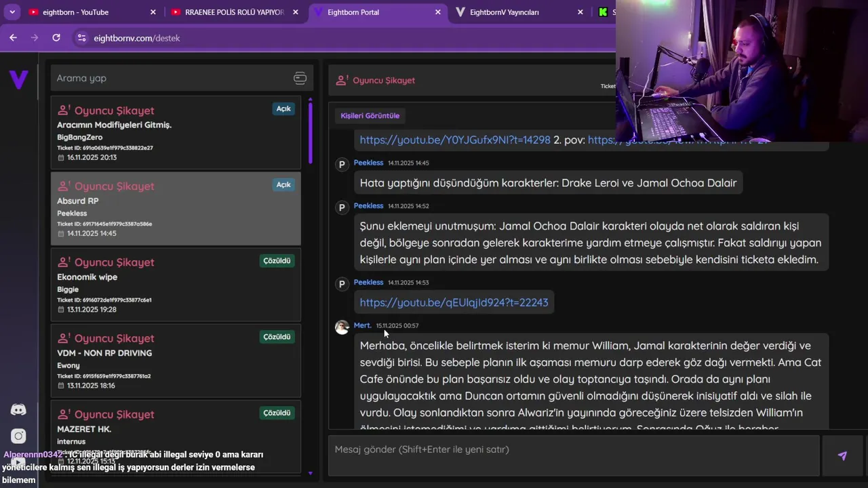Go back with browser back arrow

[x=13, y=38]
